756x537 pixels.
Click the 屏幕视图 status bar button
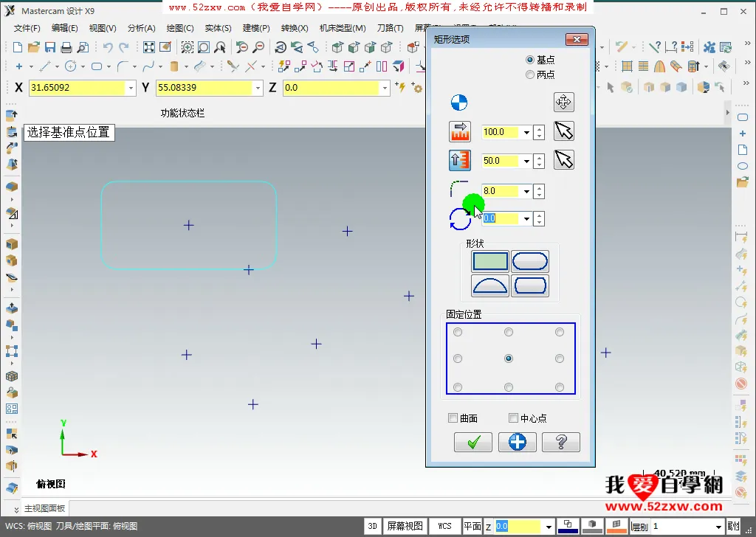pyautogui.click(x=405, y=526)
